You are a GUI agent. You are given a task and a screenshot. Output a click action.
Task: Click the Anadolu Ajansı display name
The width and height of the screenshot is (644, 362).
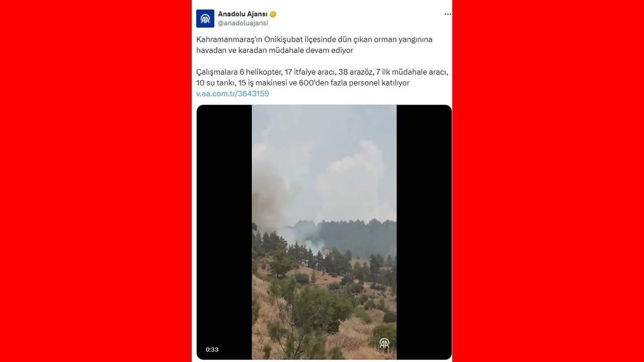pos(243,14)
